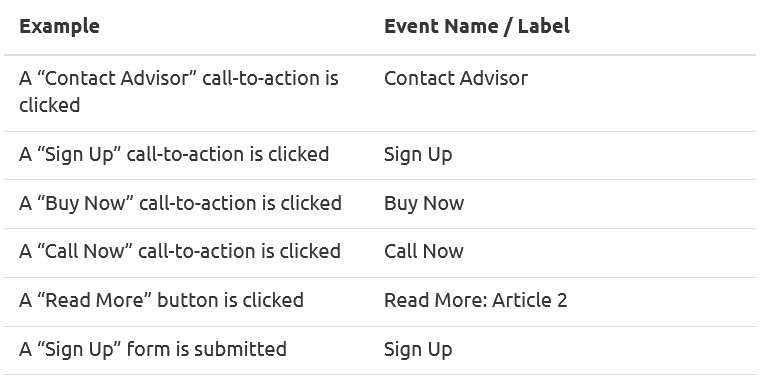Click the Contact Advisor event label
This screenshot has width=766, height=383.
click(x=456, y=78)
